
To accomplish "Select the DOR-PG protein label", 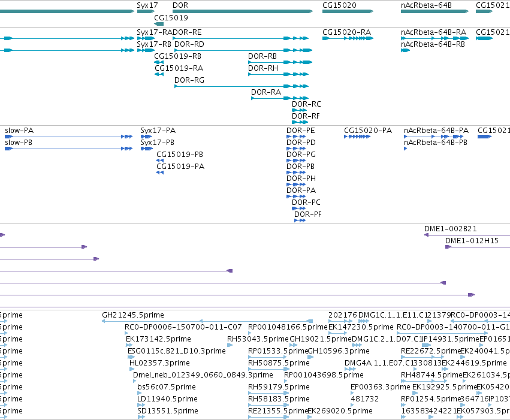I will (x=301, y=155).
